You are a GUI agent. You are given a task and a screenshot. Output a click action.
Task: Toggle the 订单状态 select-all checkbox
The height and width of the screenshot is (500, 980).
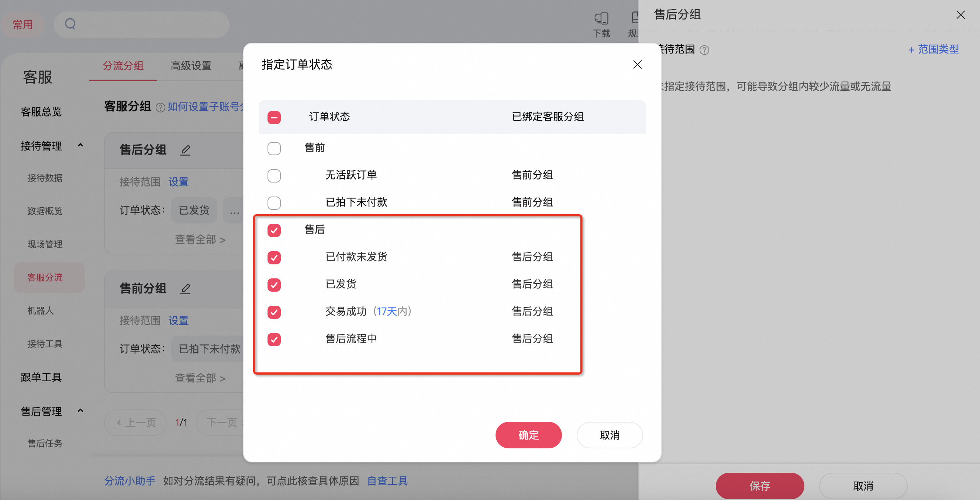click(274, 118)
